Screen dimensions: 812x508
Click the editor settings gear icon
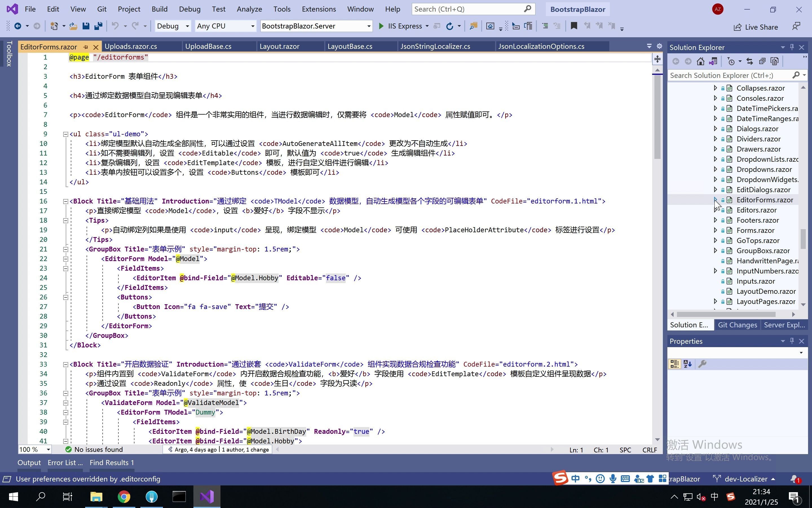pyautogui.click(x=659, y=46)
